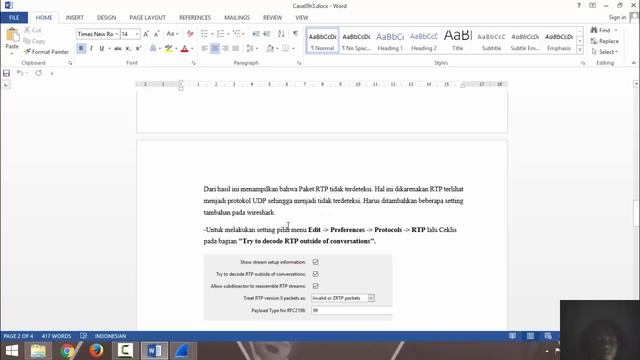Switch to the REFERENCES tab
This screenshot has width=640, height=360.
pyautogui.click(x=195, y=18)
